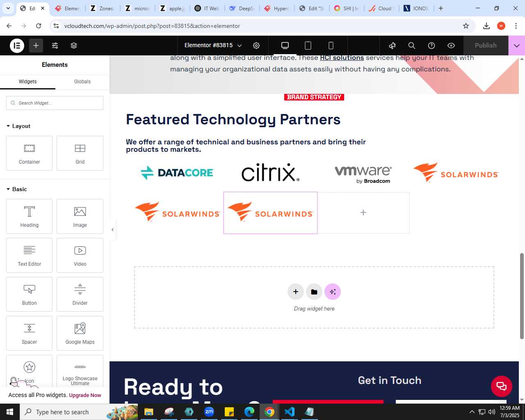Switch to the Widgets tab

27,82
